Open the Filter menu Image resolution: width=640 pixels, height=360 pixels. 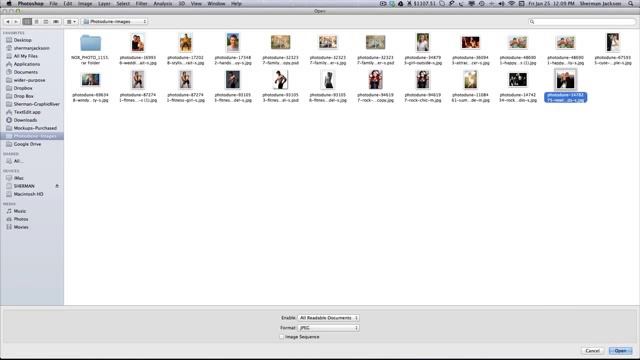coord(142,4)
